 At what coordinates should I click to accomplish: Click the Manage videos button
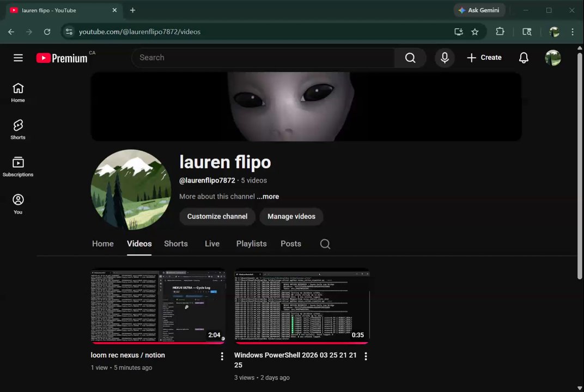[x=291, y=217]
